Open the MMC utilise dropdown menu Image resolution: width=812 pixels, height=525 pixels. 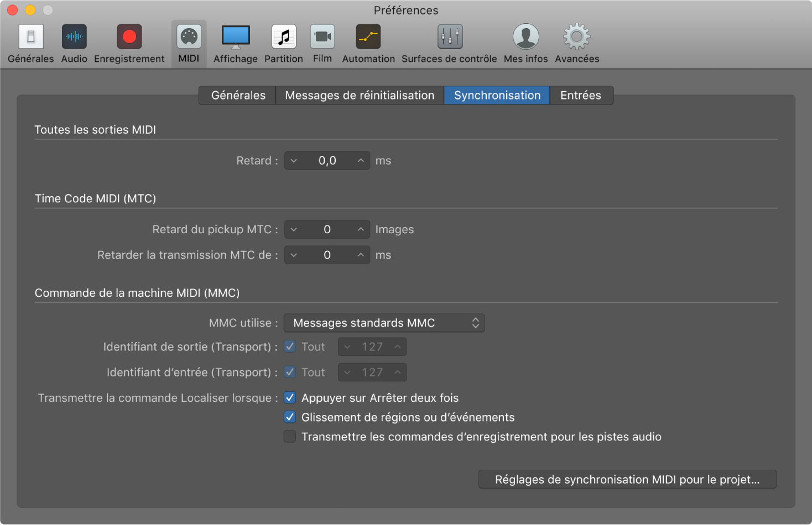(384, 323)
